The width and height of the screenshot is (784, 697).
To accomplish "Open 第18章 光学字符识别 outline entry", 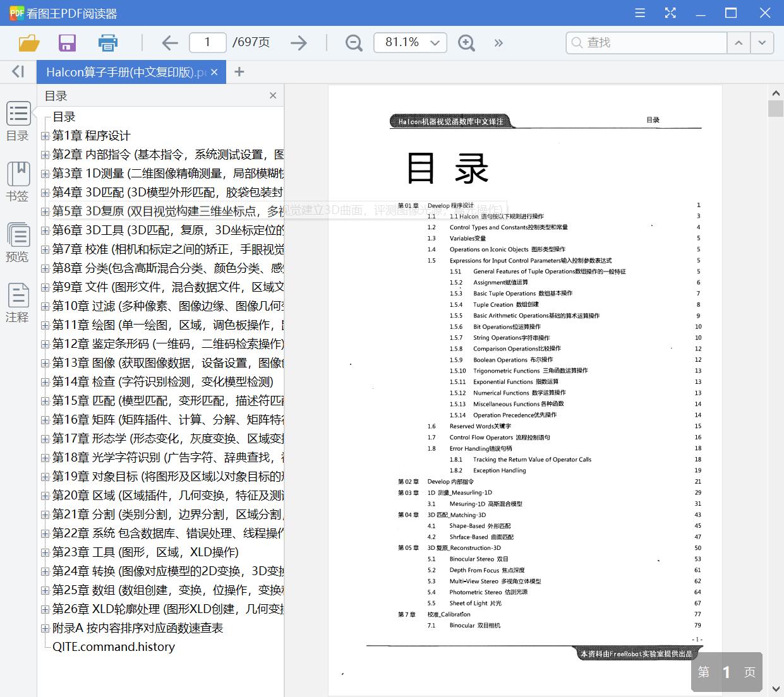I will click(168, 458).
